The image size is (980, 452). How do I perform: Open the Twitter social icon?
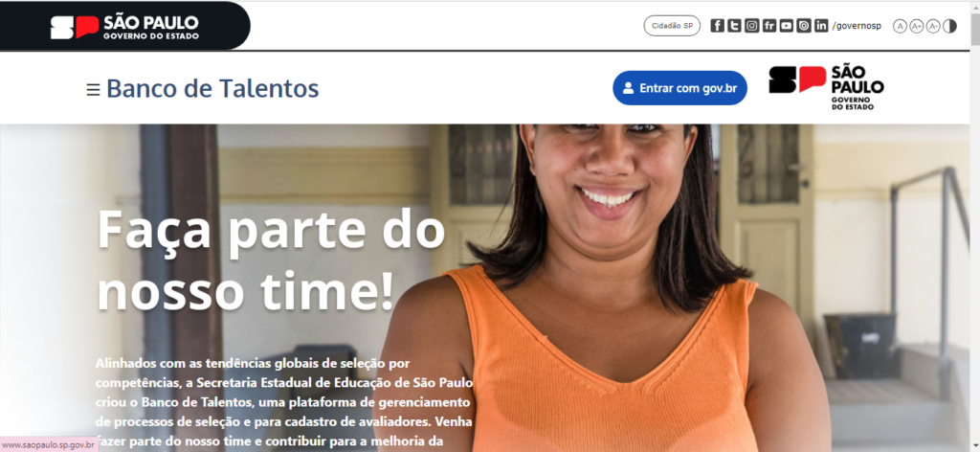point(735,26)
